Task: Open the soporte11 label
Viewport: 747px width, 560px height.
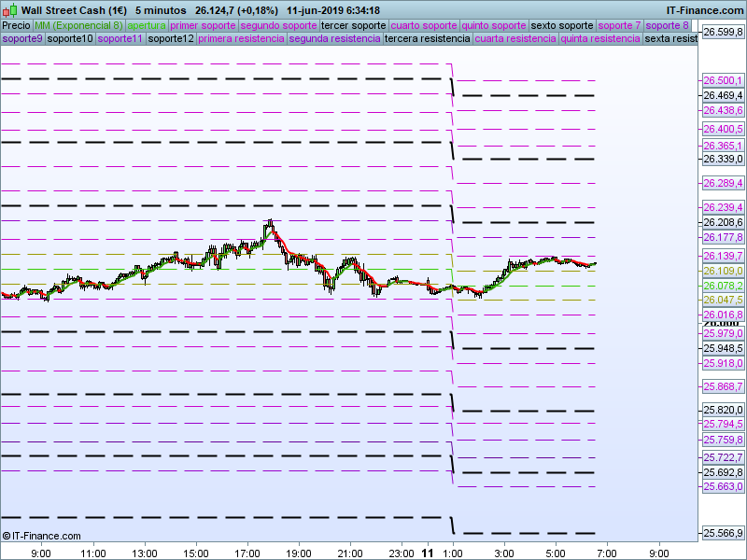Action: tap(120, 38)
